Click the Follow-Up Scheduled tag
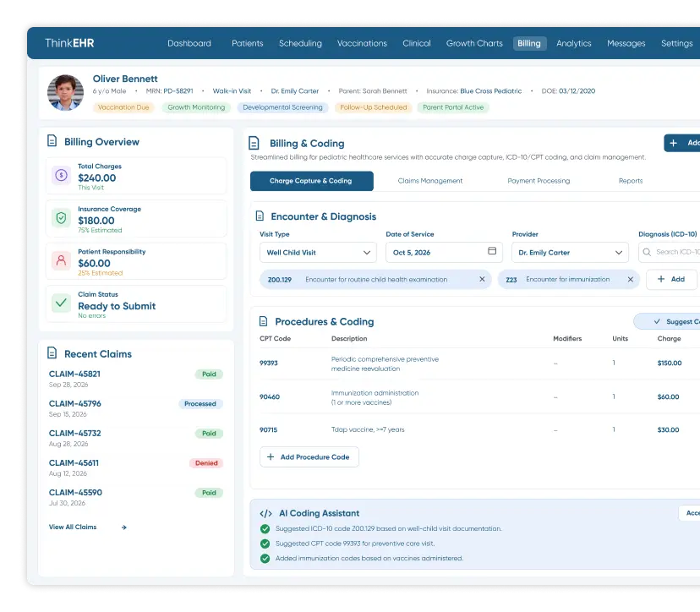This screenshot has width=700, height=612. [x=374, y=107]
